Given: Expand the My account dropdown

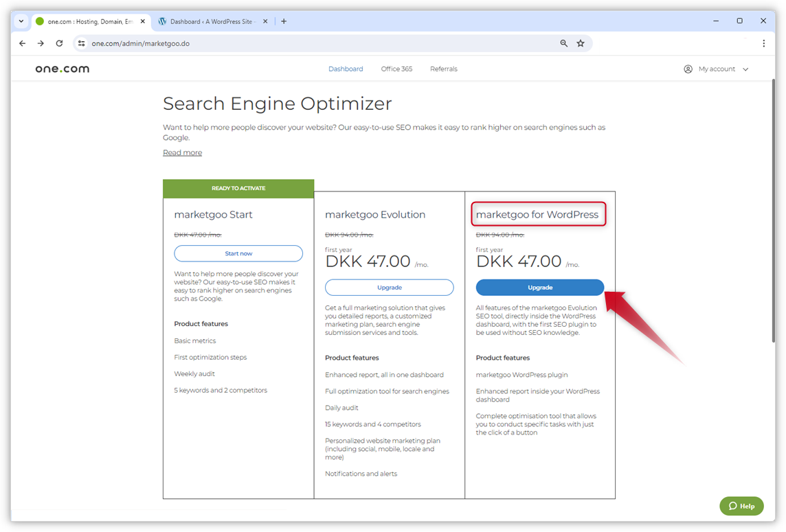Looking at the screenshot, I should [716, 69].
